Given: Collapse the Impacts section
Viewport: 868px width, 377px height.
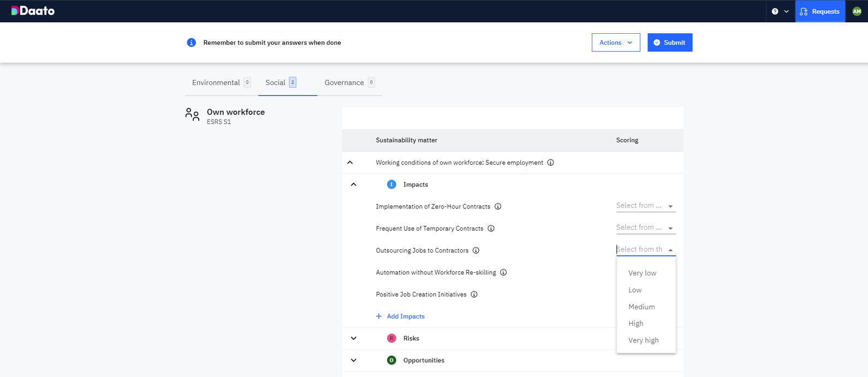Looking at the screenshot, I should pyautogui.click(x=354, y=184).
